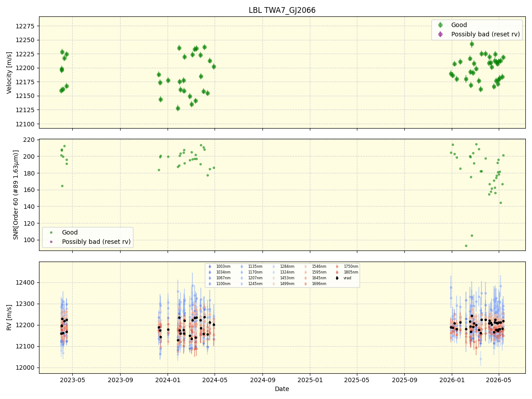Image resolution: width=532 pixels, height=399 pixels.
Task: Click the 2023-09 date tick label
Action: (x=120, y=379)
